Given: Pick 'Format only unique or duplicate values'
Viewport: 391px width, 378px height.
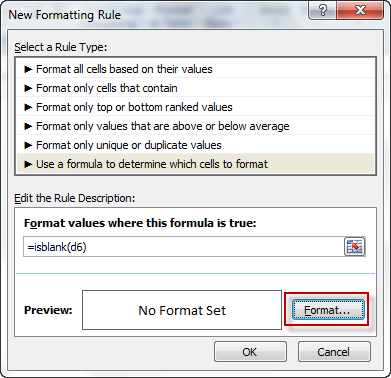Looking at the screenshot, I should pyautogui.click(x=195, y=145).
